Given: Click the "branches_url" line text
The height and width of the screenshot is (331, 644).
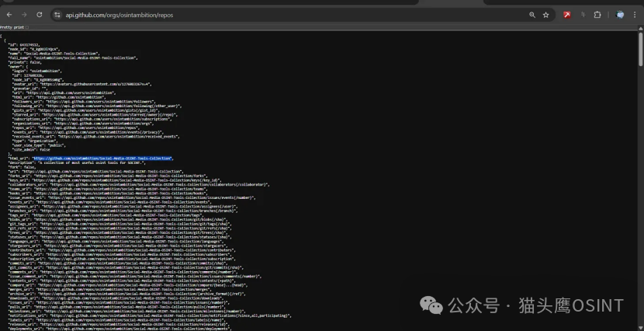Looking at the screenshot, I should [123, 211].
